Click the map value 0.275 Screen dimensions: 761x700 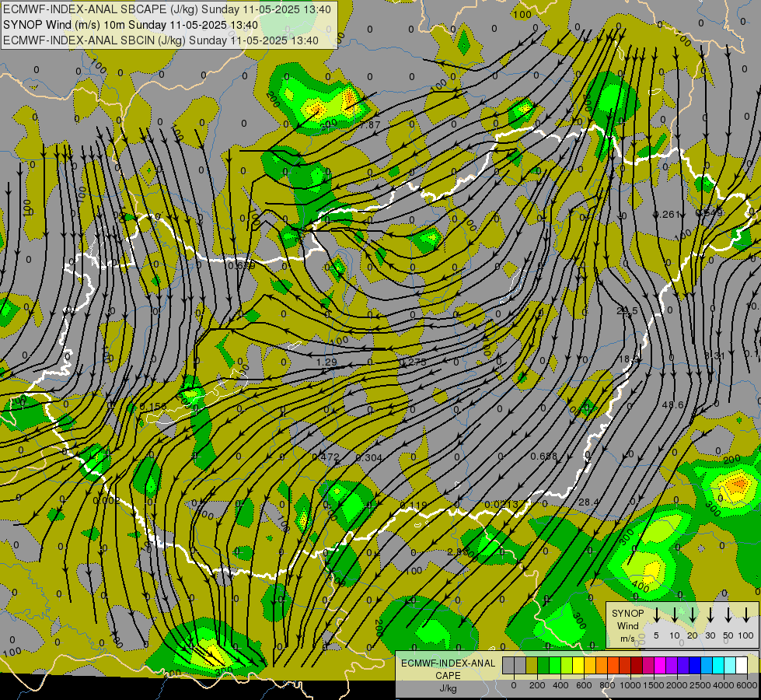click(x=413, y=362)
